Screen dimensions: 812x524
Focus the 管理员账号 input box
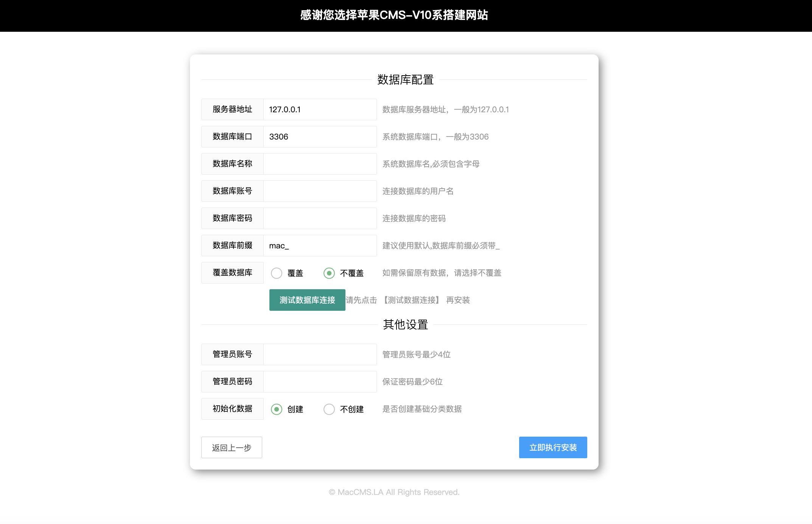[320, 355]
